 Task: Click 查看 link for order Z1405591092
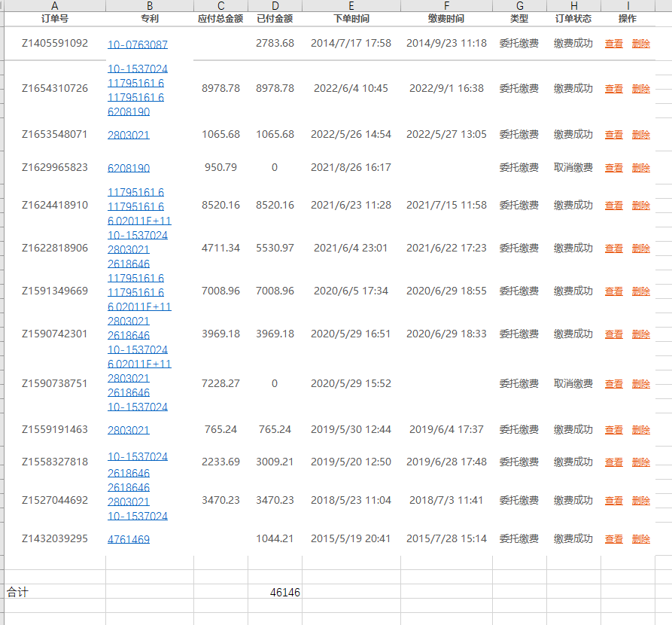[x=614, y=44]
